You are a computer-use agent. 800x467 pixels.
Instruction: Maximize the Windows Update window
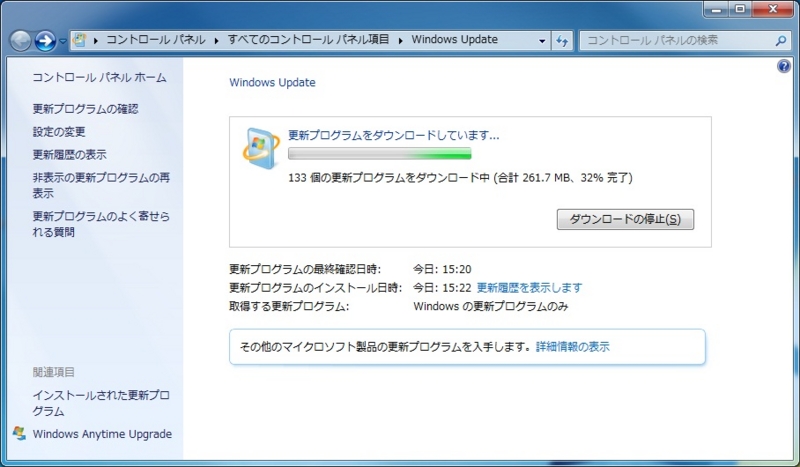click(x=740, y=9)
